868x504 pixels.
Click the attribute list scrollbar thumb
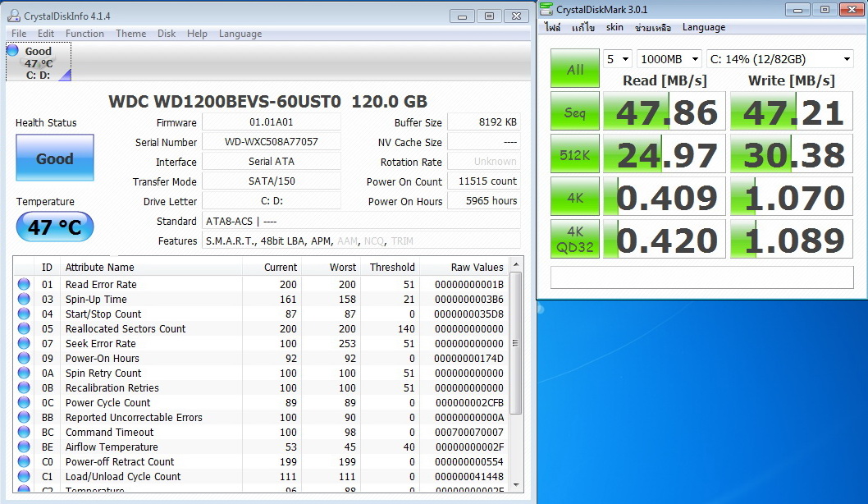pos(516,343)
